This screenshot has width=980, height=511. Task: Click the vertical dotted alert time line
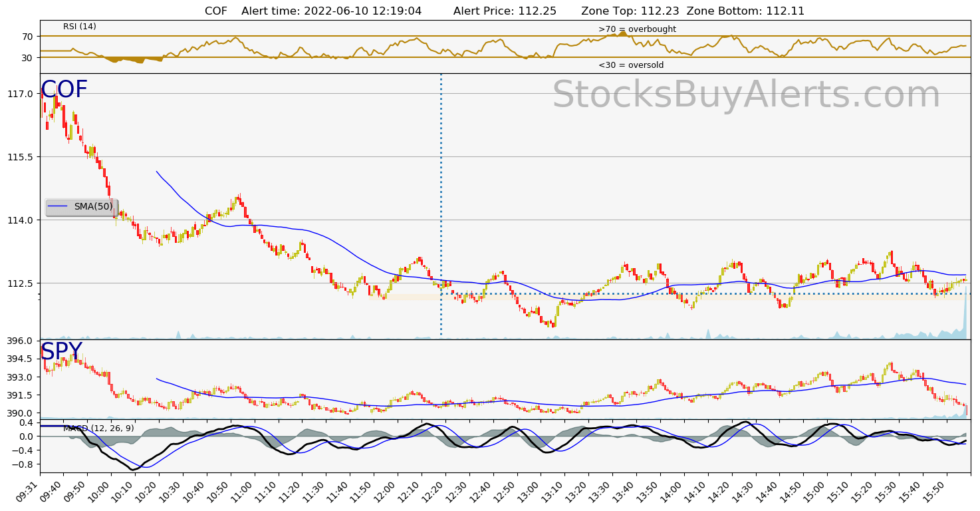pos(441,206)
